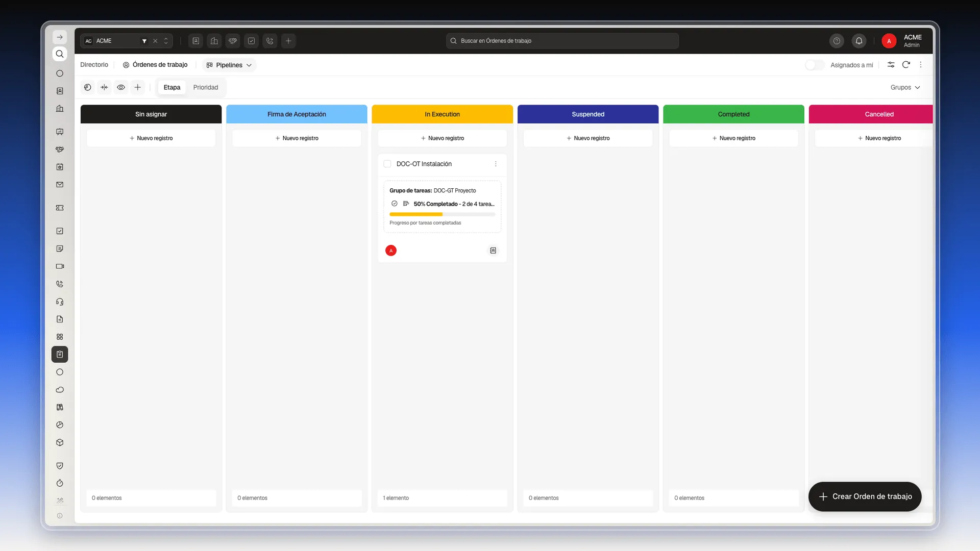Screen dimensions: 980x551
Task: Open Órdenes de trabajo breadcrumb
Action: pyautogui.click(x=155, y=65)
